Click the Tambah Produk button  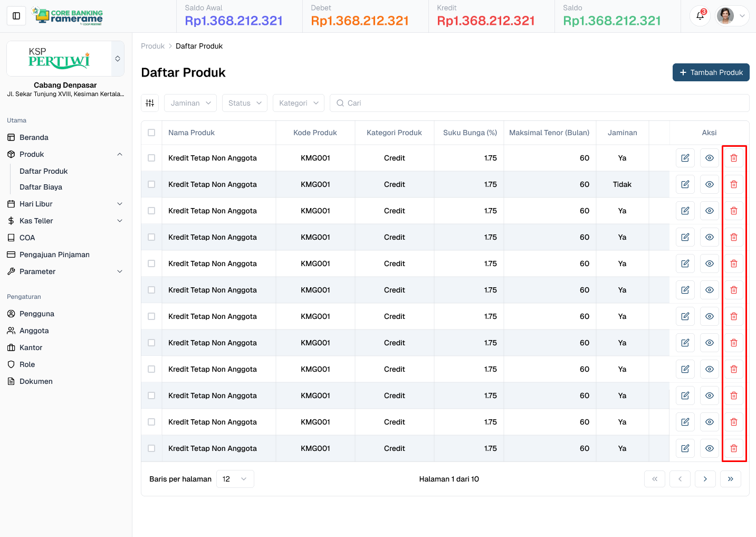pyautogui.click(x=711, y=72)
